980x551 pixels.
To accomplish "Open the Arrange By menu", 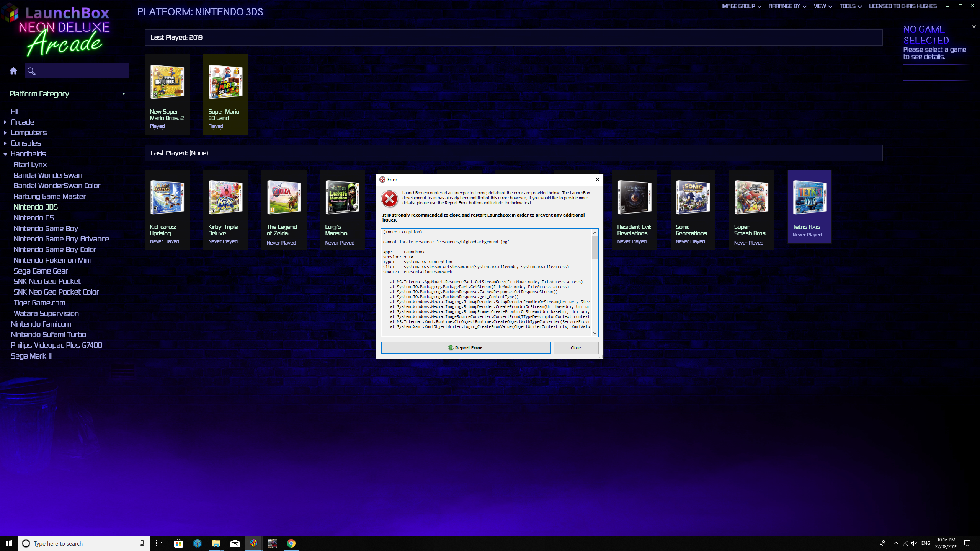I will [x=787, y=6].
